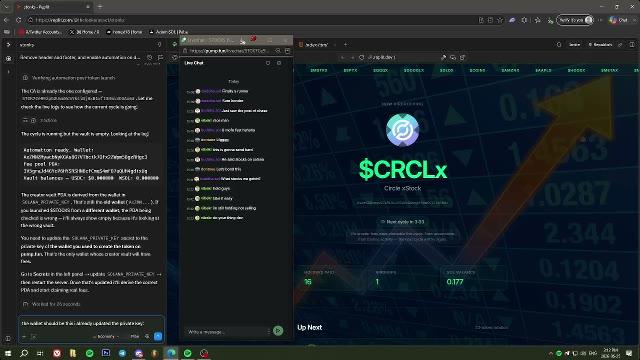
Task: Click the pump.fun popup address bar
Action: point(229,51)
